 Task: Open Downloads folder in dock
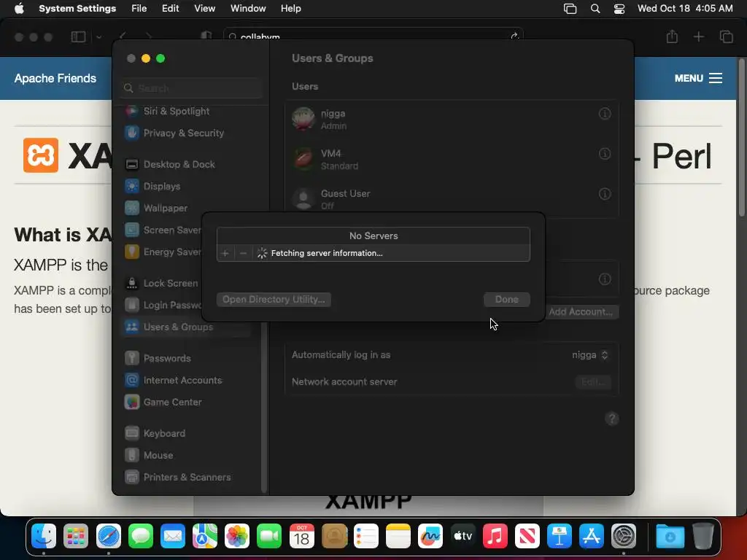coord(670,536)
